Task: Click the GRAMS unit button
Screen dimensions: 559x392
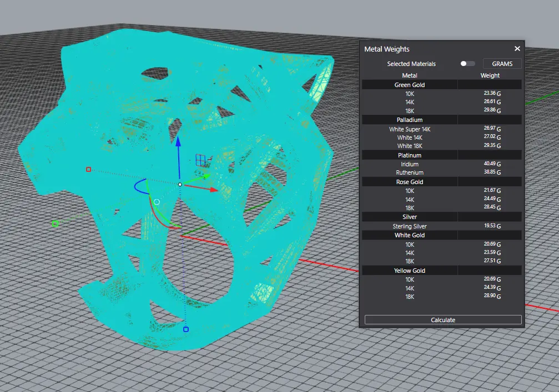Action: coord(502,64)
